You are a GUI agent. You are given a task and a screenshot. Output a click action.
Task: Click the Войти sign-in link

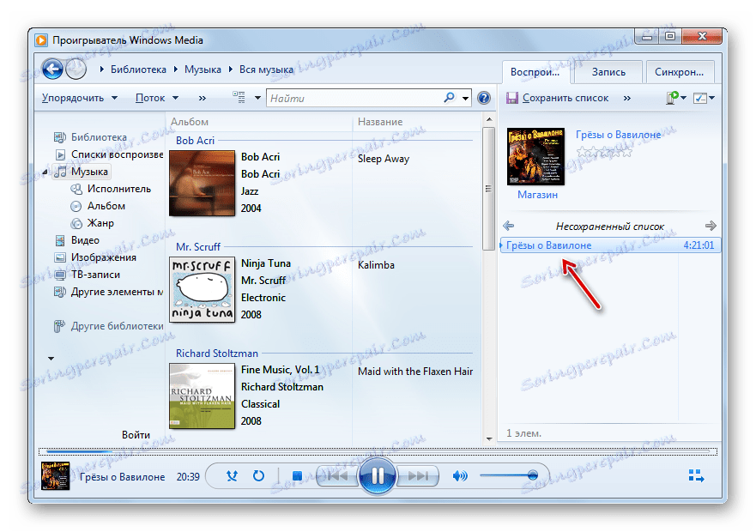pos(136,435)
